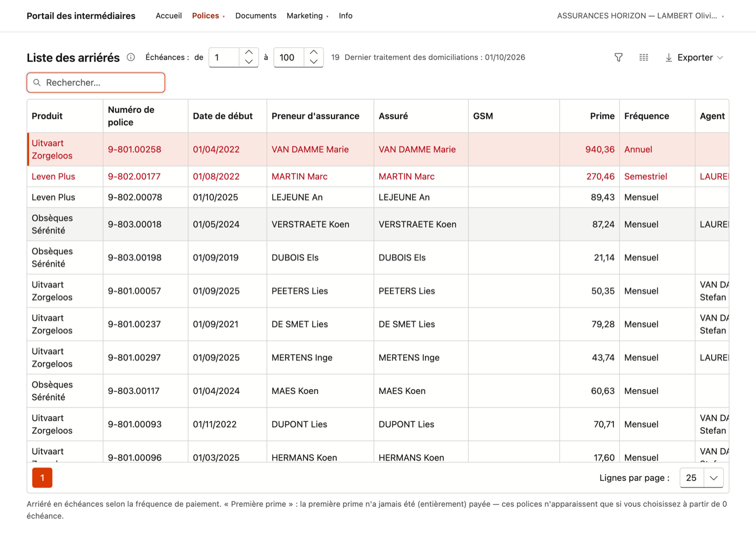Click the échéances 'de' input showing 1

[x=224, y=57]
